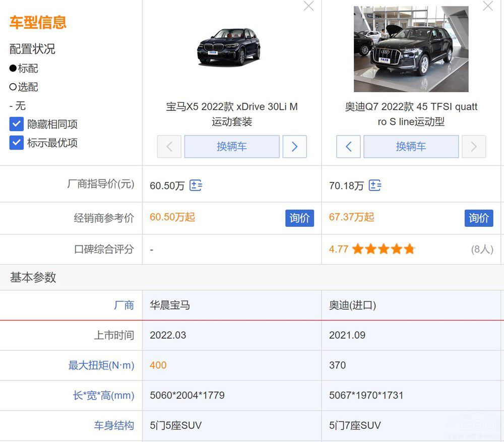Uncheck the 隐藏相同项 checkbox
The height and width of the screenshot is (442, 504).
(16, 124)
